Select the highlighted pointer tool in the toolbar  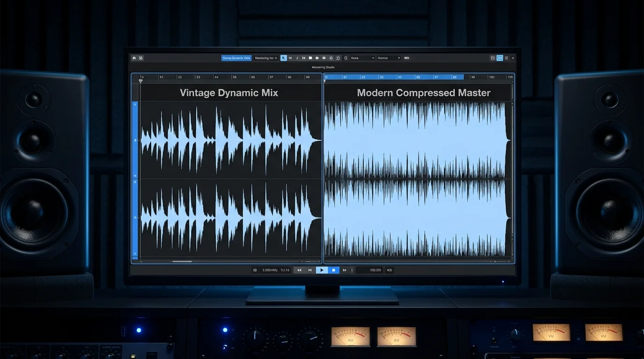click(283, 58)
